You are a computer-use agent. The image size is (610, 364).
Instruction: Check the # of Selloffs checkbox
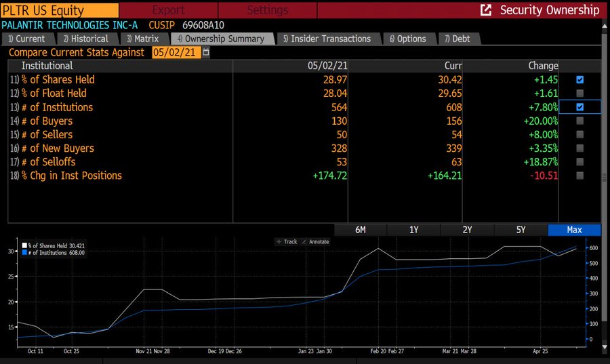pos(579,162)
